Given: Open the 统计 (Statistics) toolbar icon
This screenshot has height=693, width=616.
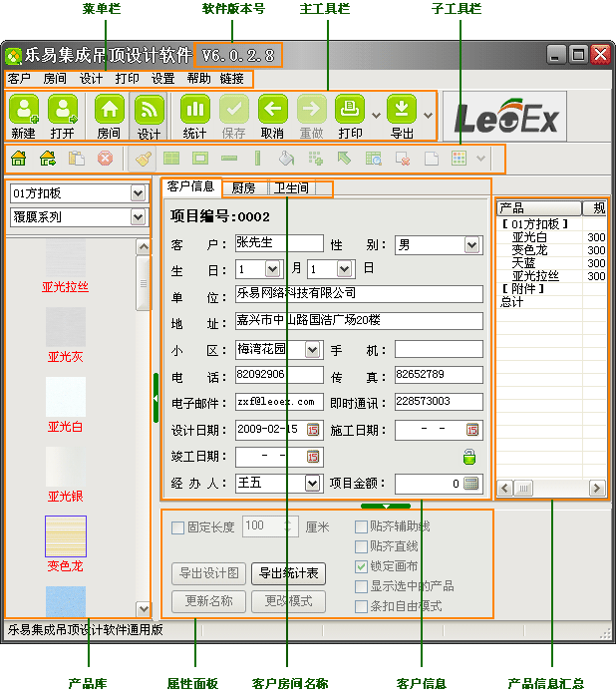Looking at the screenshot, I should 194,110.
